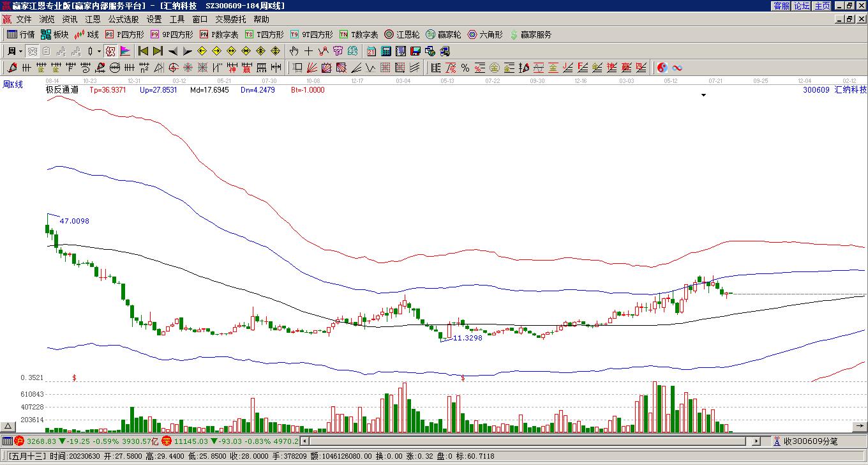Screen dimensions: 868x465
Task: Select the hand pan tool
Action: pos(294,51)
